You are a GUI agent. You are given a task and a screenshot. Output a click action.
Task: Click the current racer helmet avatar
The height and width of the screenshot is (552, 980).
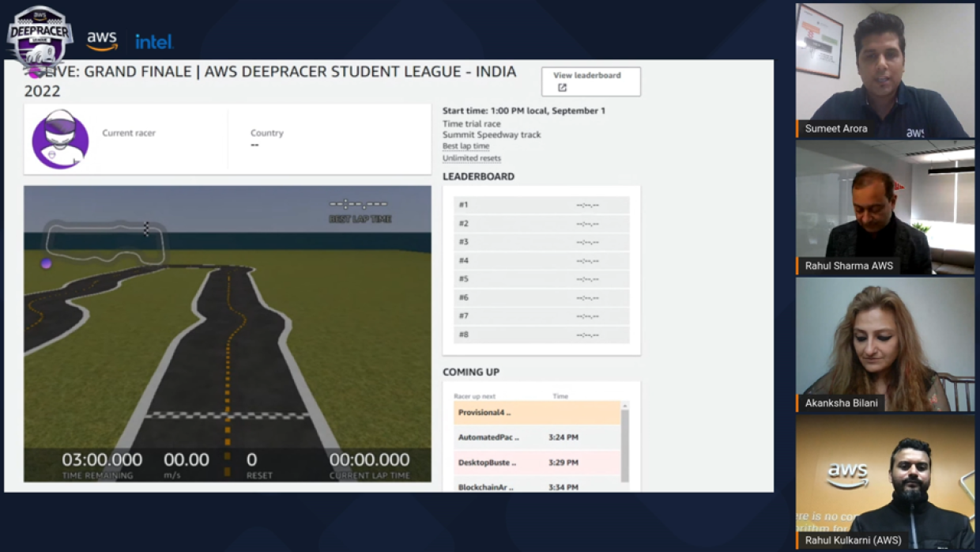[x=60, y=139]
